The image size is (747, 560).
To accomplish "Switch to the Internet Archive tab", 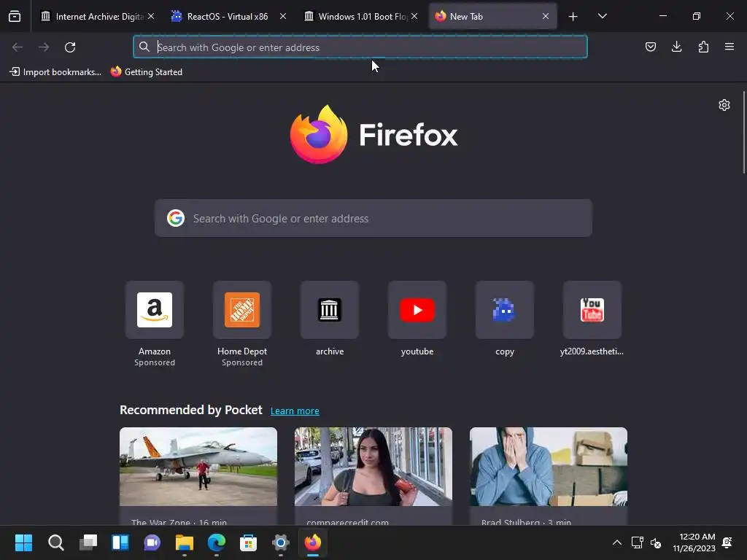I will click(98, 16).
